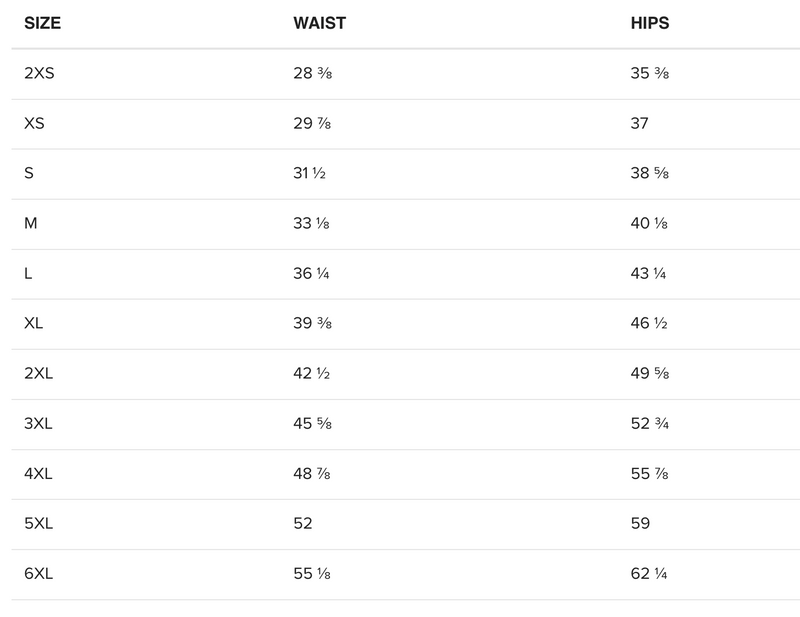800x617 pixels.
Task: Click hips value 37 for XS
Action: click(x=640, y=124)
